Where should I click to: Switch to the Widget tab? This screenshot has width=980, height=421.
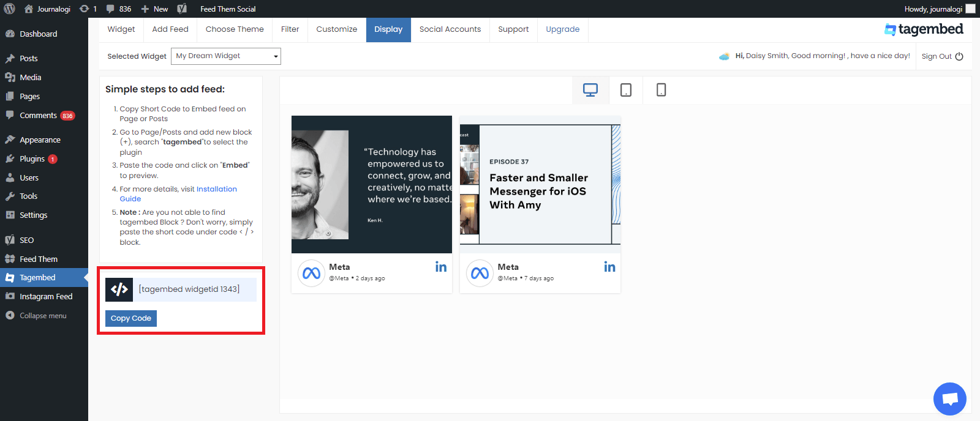pos(121,29)
